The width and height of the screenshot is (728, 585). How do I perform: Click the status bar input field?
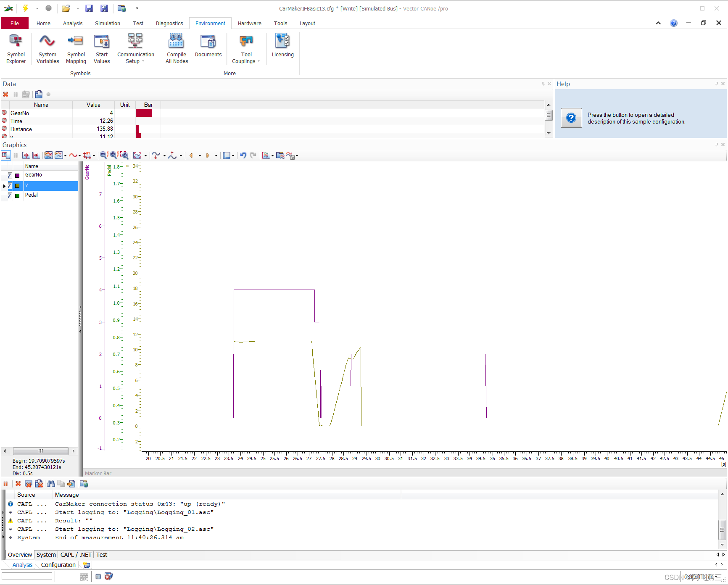coord(27,576)
